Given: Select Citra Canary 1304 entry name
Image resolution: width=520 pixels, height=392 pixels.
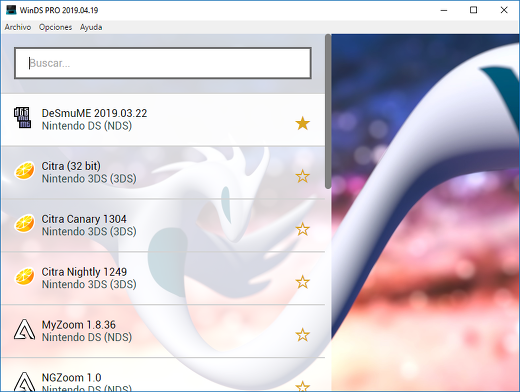Looking at the screenshot, I should click(x=84, y=219).
